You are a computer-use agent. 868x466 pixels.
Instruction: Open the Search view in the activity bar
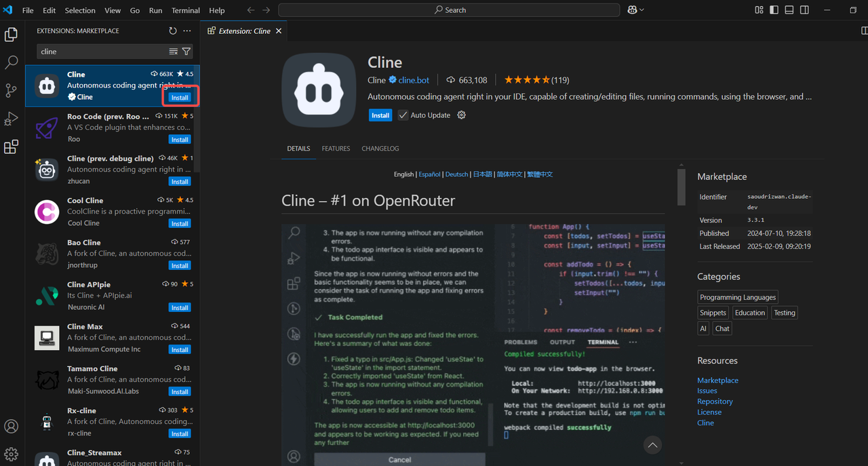11,62
